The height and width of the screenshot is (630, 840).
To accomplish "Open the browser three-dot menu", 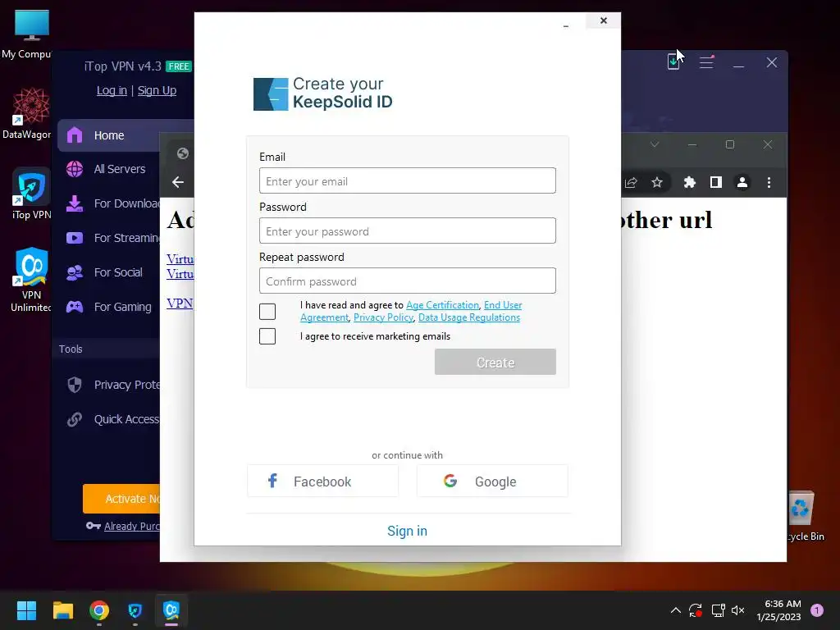I will [x=769, y=183].
